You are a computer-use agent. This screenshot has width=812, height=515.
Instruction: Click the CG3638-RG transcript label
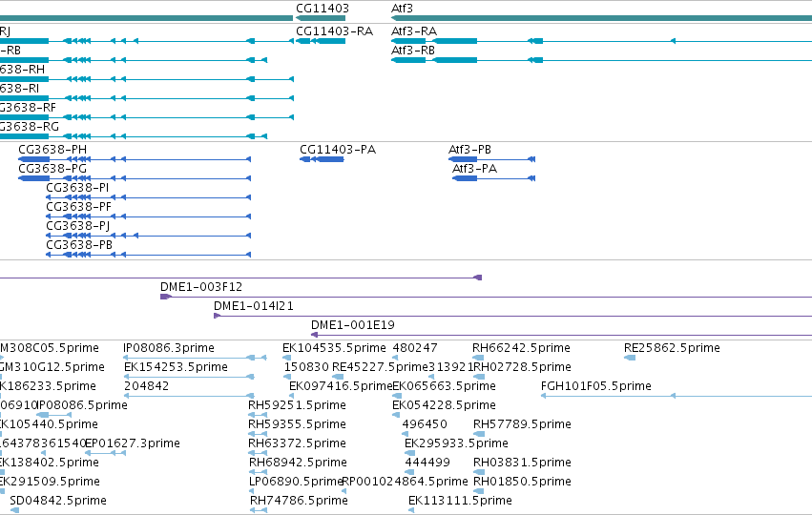[30, 127]
